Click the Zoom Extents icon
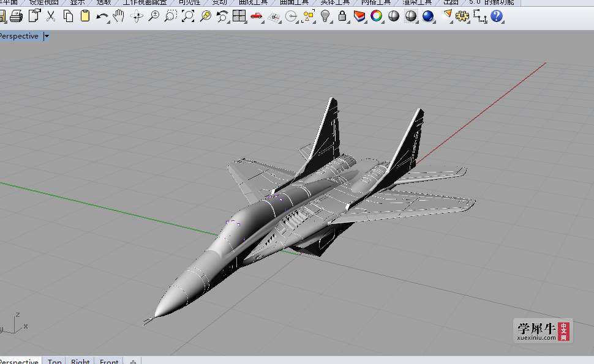This screenshot has height=364, width=594. (188, 17)
